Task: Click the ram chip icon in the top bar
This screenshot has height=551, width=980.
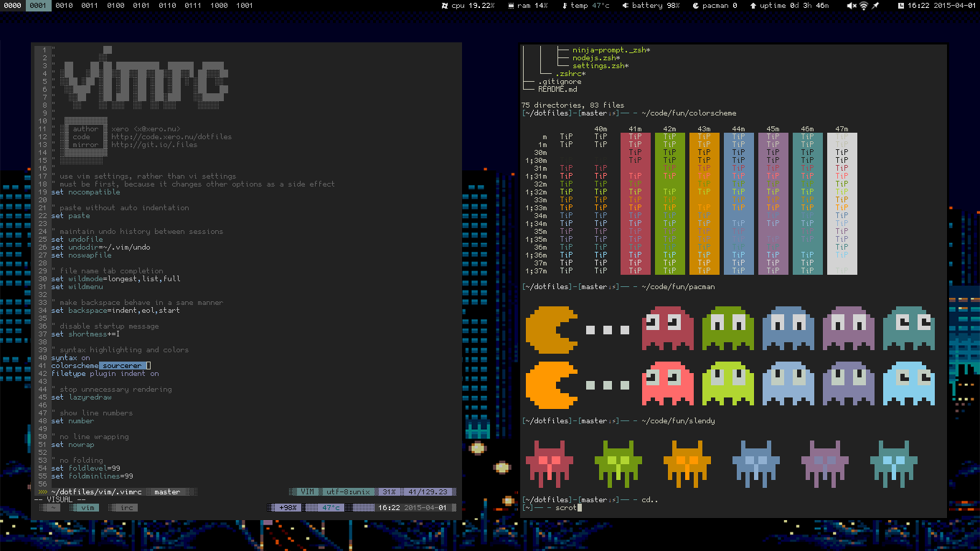Action: click(511, 6)
